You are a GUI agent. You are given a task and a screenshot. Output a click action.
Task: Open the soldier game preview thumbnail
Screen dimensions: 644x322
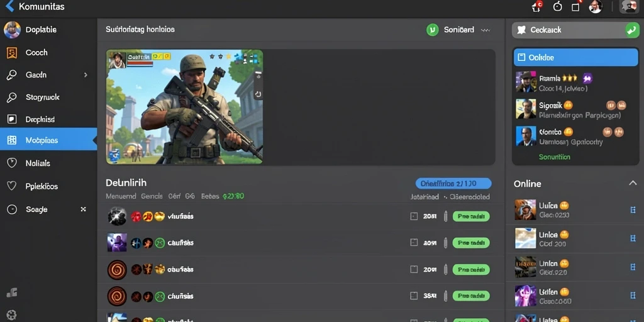click(184, 107)
